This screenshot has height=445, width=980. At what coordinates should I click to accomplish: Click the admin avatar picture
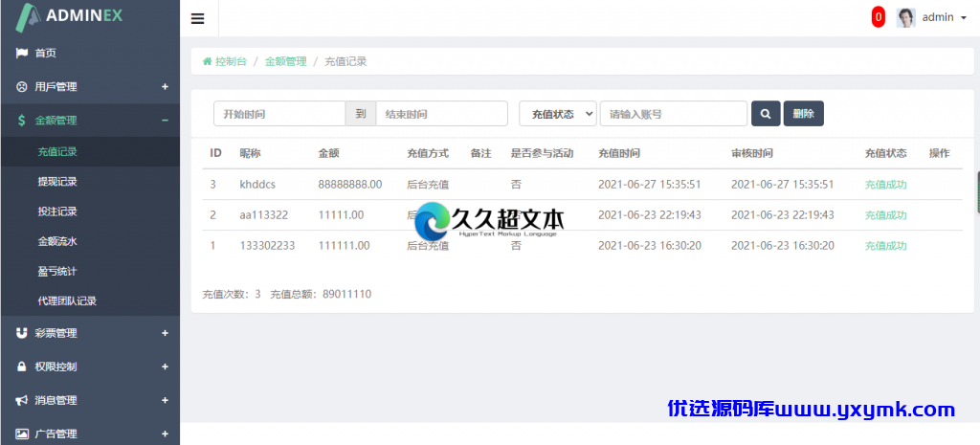coord(905,17)
